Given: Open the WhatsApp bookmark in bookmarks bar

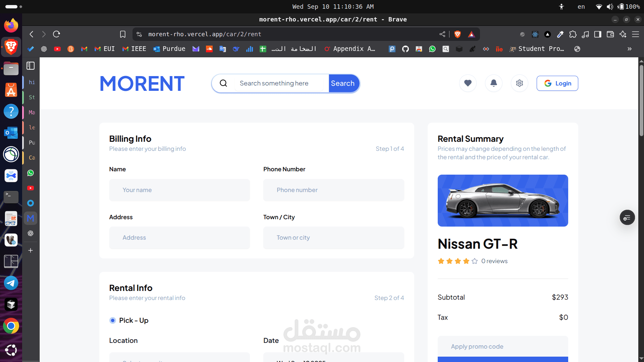Looking at the screenshot, I should pyautogui.click(x=432, y=49).
